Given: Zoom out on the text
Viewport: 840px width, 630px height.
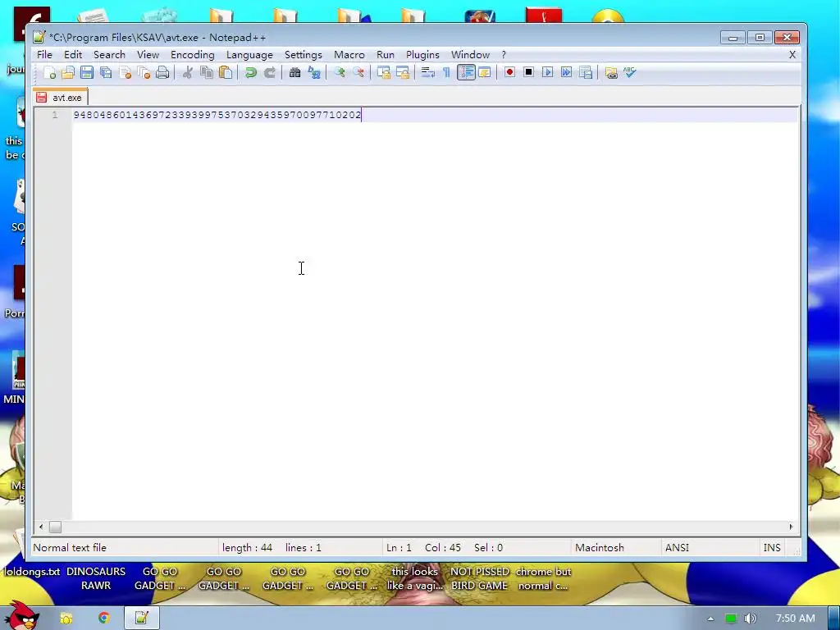Looking at the screenshot, I should click(358, 72).
